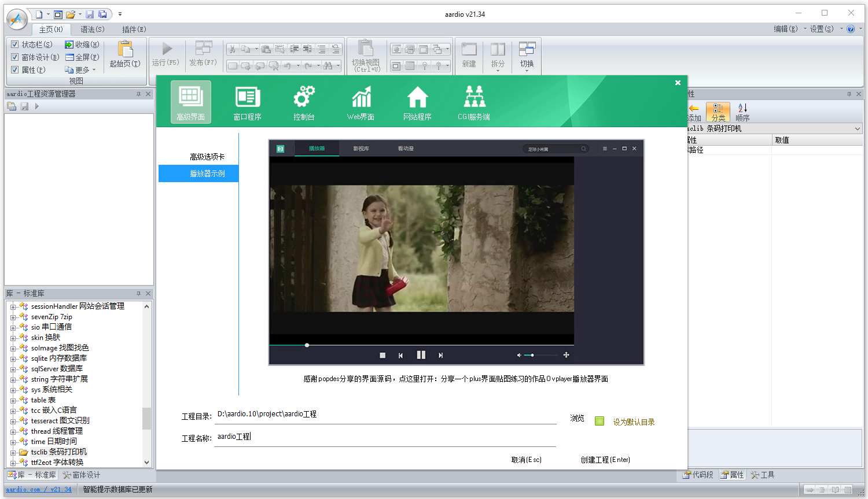Enable 设为默认目录 green checkbox
This screenshot has height=499, width=868.
pyautogui.click(x=599, y=422)
